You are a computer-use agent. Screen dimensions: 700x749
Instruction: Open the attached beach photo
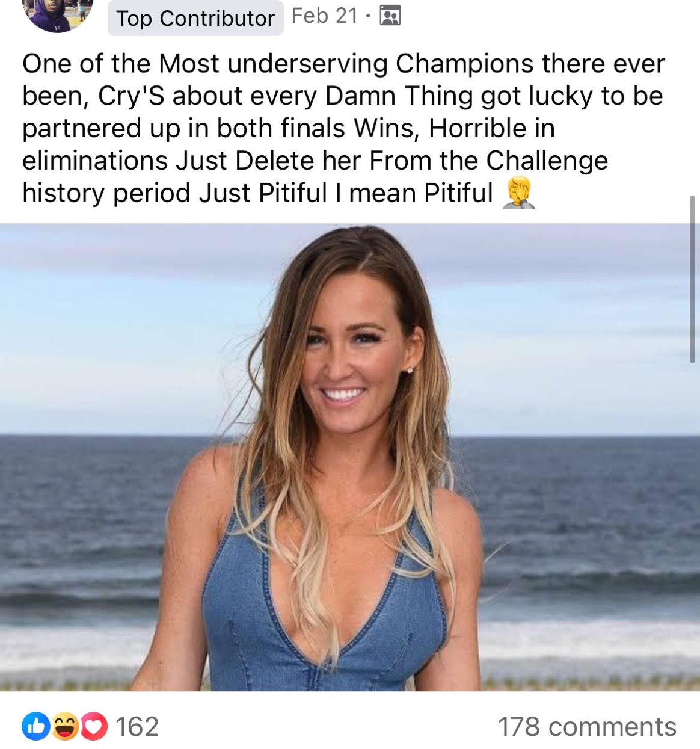(x=350, y=457)
